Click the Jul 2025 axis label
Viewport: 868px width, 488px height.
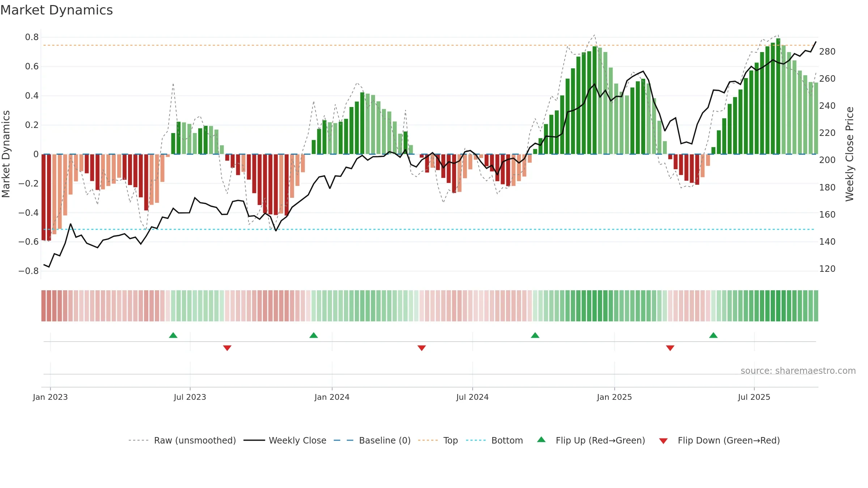coord(754,397)
